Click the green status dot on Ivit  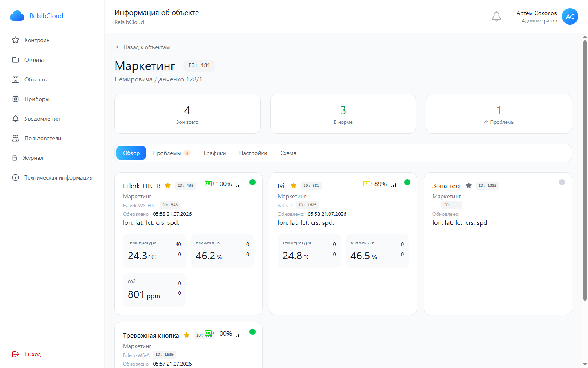[408, 182]
